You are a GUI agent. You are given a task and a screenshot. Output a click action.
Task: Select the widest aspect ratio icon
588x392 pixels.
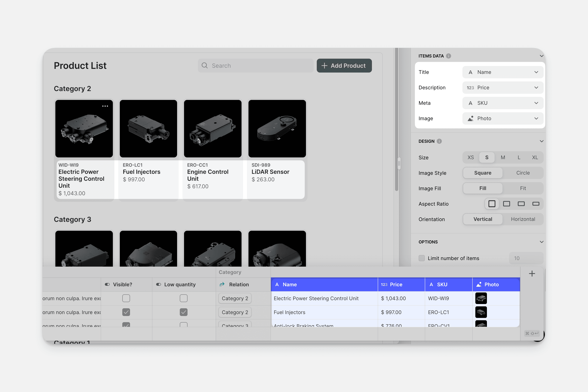click(536, 204)
